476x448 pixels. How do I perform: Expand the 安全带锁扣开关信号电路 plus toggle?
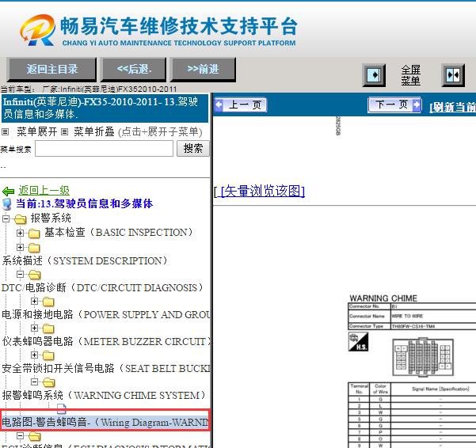[34, 355]
